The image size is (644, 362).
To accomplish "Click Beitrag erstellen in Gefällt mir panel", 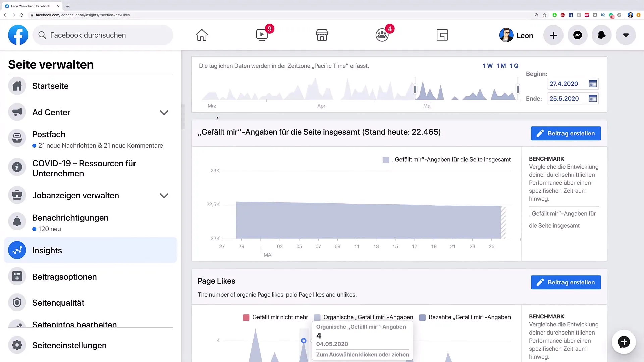I will [566, 133].
